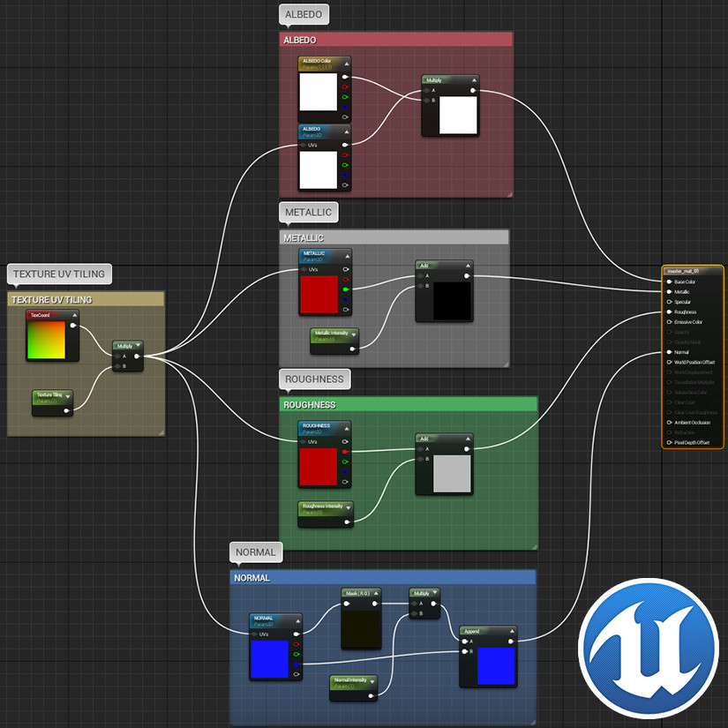Viewport: 728px width, 728px height.
Task: Click the Normal input pin on master_mat_01
Action: coord(668,351)
